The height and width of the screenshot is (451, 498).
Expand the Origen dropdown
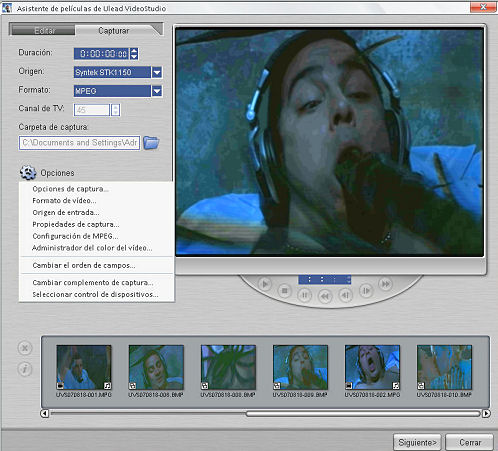coord(157,72)
